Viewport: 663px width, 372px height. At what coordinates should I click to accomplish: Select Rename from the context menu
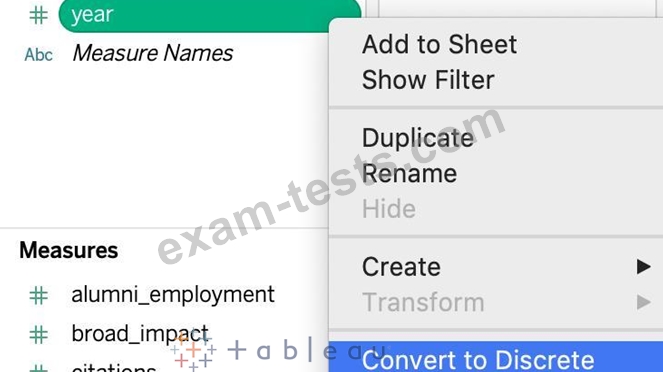[410, 174]
